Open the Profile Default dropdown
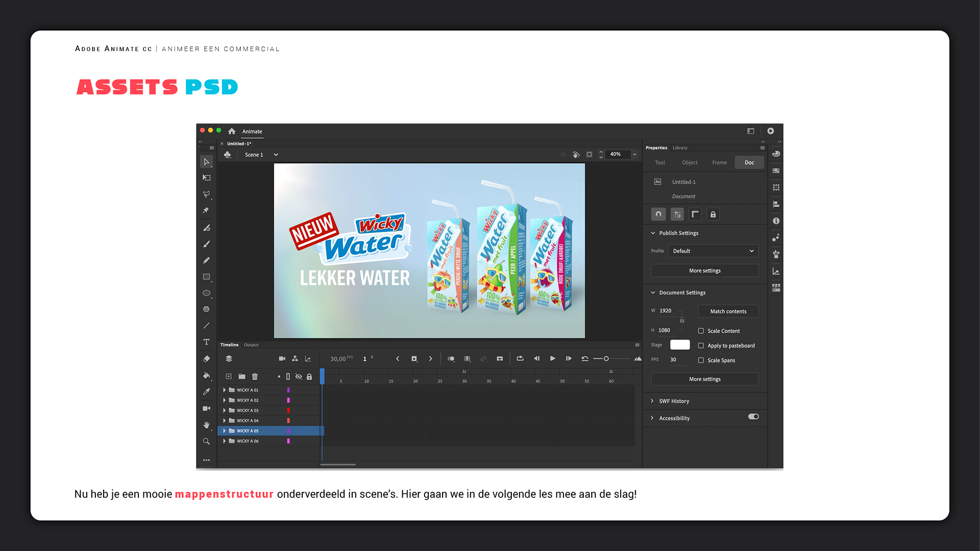 point(713,251)
